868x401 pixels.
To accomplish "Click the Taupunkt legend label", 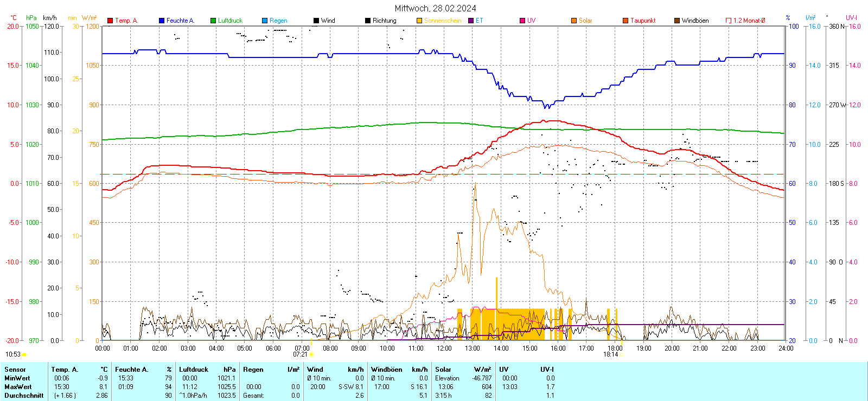I will click(x=643, y=21).
